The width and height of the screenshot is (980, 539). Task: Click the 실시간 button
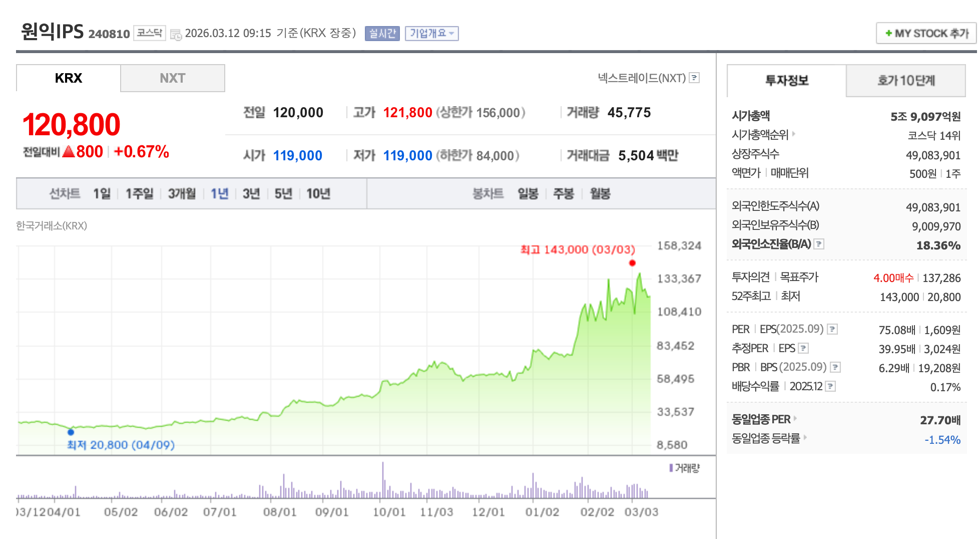coord(382,33)
